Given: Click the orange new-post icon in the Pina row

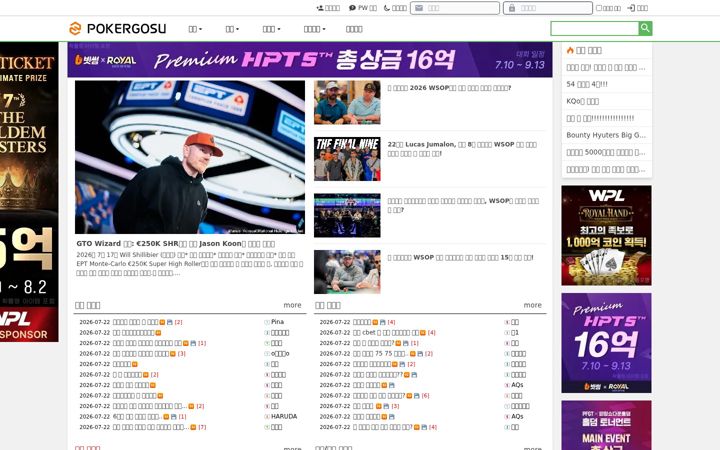Looking at the screenshot, I should click(162, 322).
